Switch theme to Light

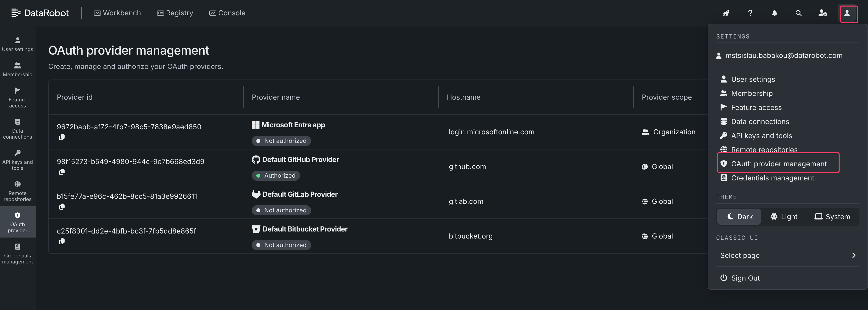pyautogui.click(x=784, y=217)
